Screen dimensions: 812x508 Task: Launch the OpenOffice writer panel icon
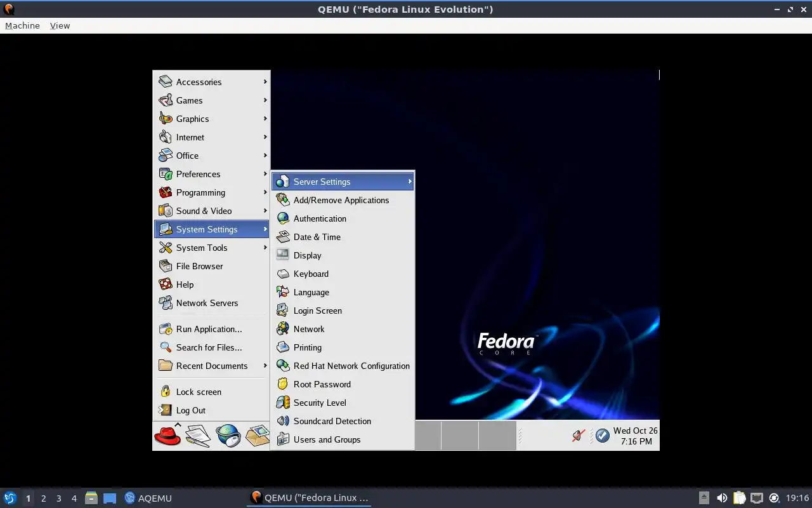click(x=198, y=436)
